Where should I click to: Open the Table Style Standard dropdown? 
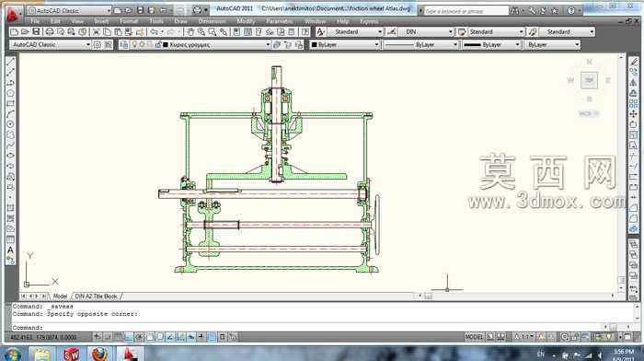coord(522,31)
